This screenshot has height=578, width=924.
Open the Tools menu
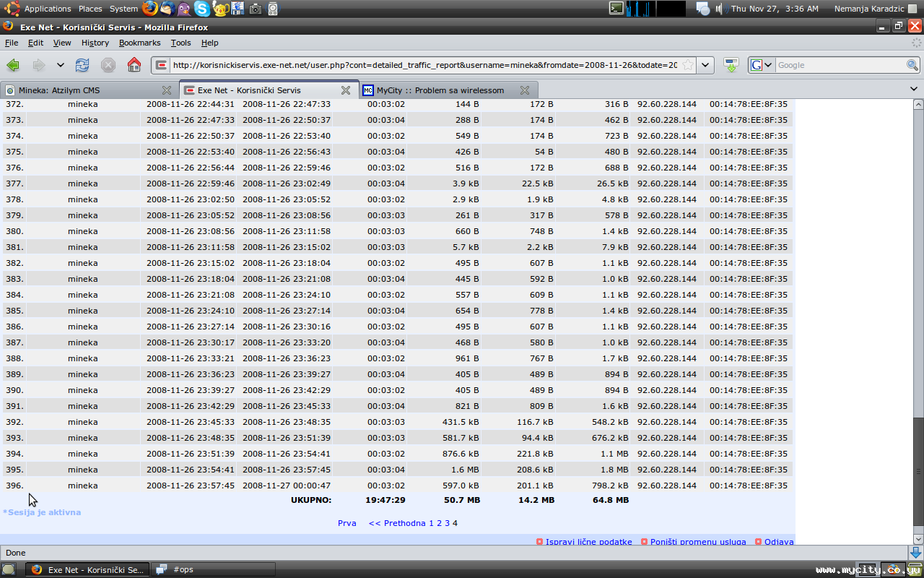pyautogui.click(x=180, y=43)
